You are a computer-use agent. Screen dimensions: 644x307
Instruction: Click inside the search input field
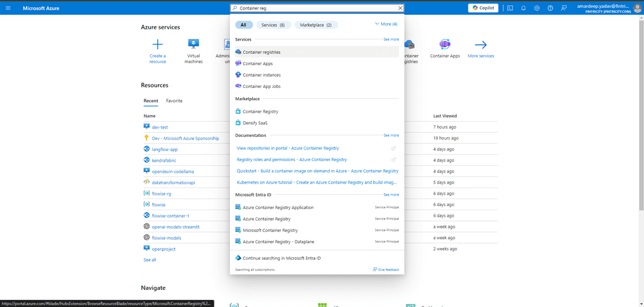(317, 8)
